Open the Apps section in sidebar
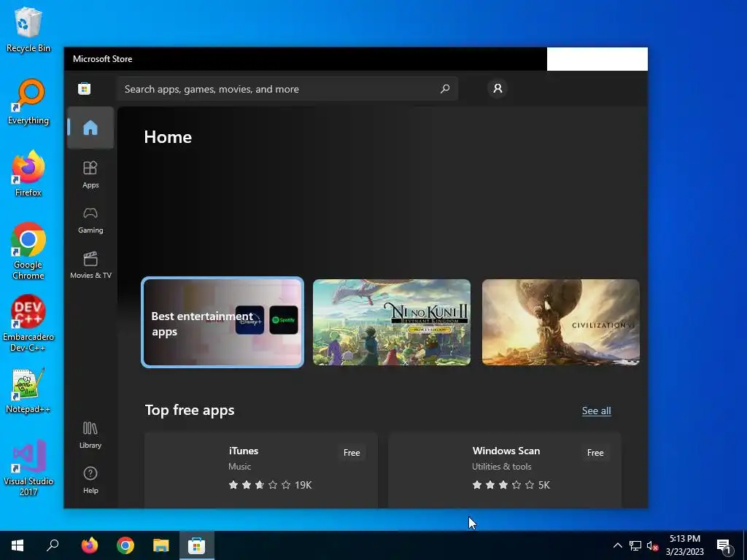This screenshot has width=747, height=560. [90, 175]
